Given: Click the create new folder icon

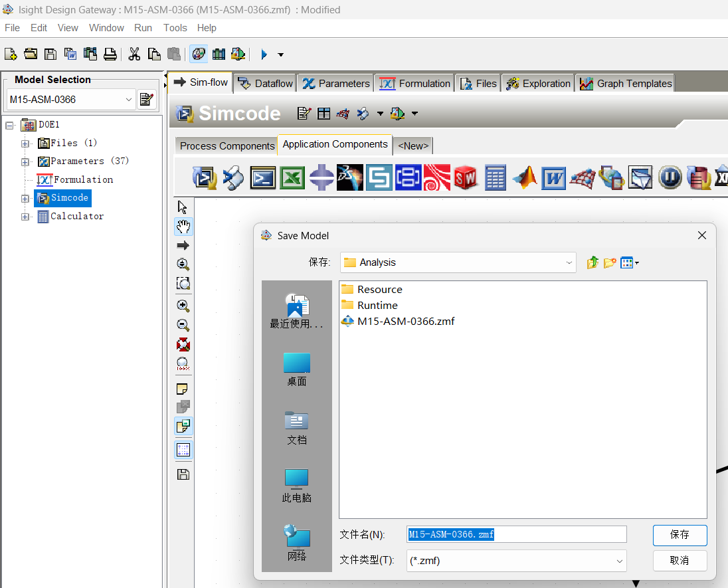Looking at the screenshot, I should click(610, 263).
